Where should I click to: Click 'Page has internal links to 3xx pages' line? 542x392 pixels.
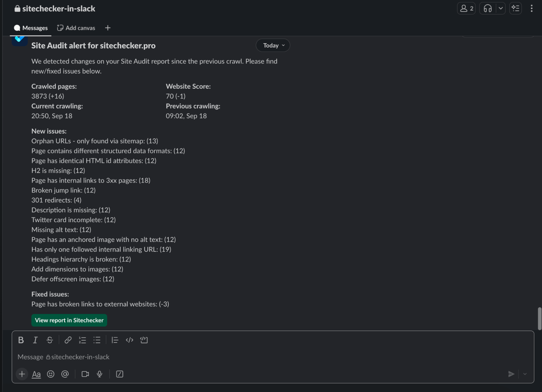point(91,180)
